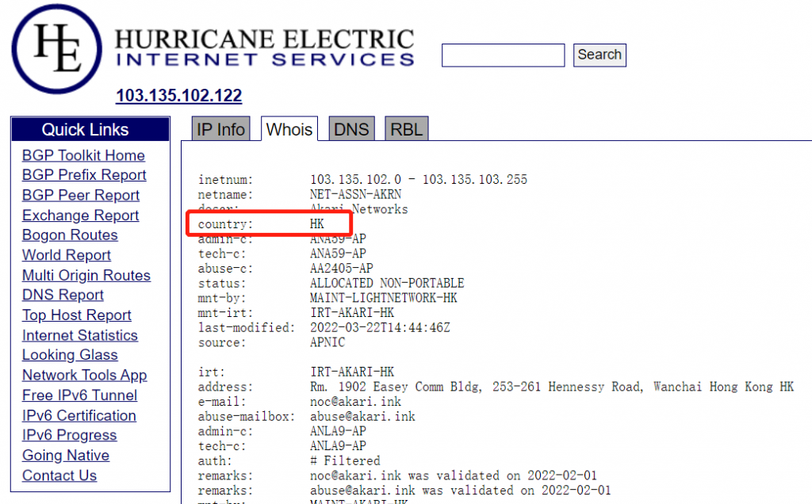
Task: Go to Going Native link
Action: [66, 456]
